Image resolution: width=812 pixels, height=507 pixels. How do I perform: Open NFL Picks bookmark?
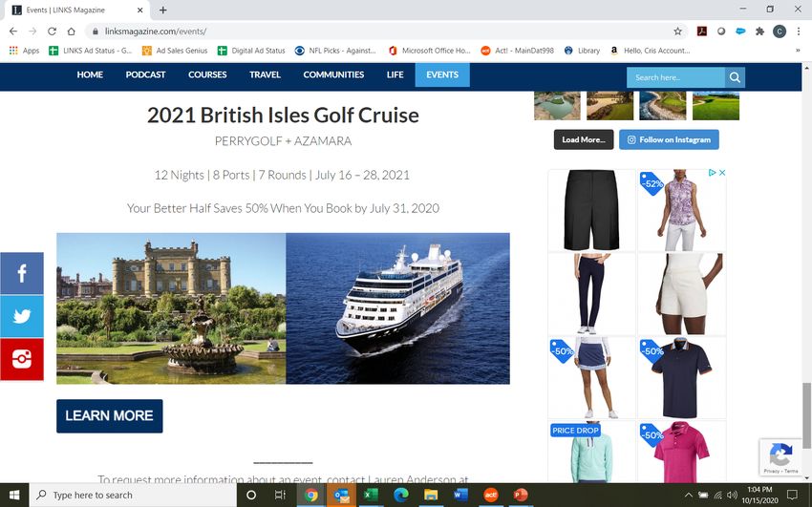pyautogui.click(x=335, y=51)
